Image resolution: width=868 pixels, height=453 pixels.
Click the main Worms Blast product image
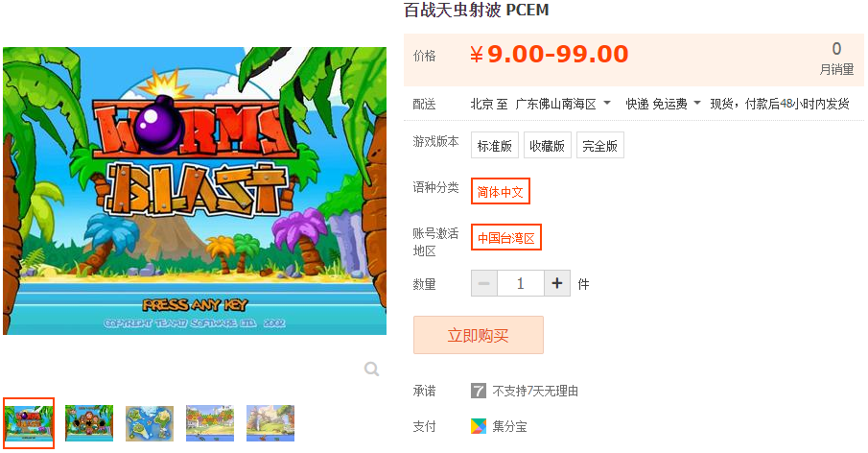coord(195,191)
